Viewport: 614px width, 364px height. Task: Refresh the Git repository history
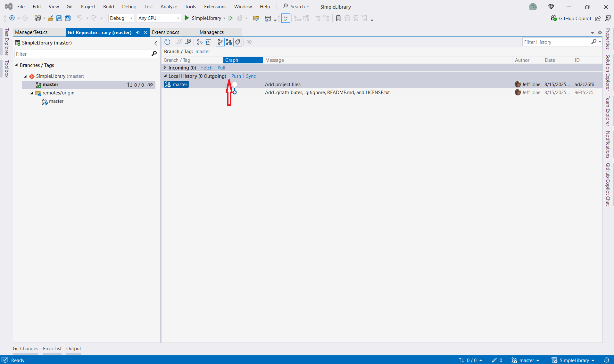click(167, 42)
